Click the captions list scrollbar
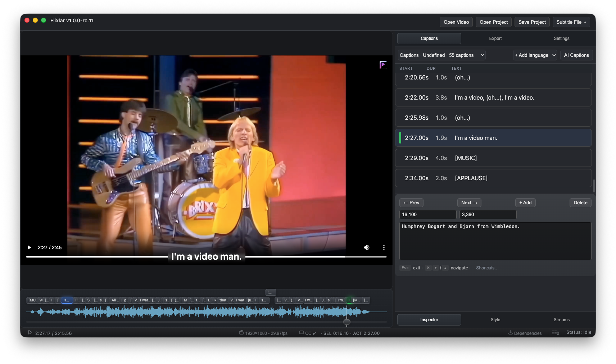This screenshot has width=616, height=364. tap(594, 186)
